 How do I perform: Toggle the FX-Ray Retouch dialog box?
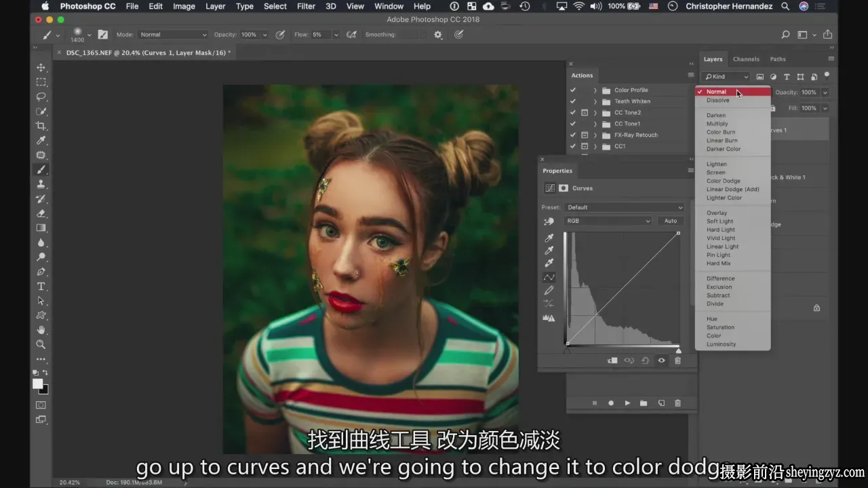(585, 135)
